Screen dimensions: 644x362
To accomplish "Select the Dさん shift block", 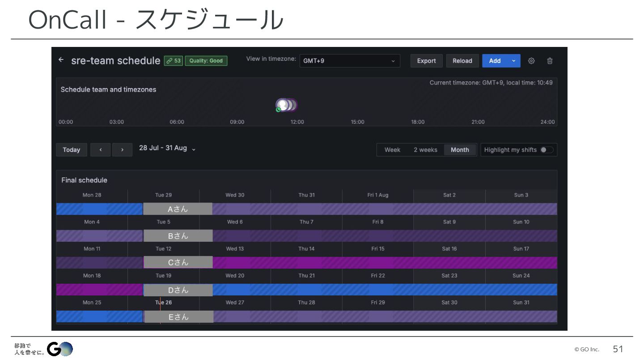I will click(x=178, y=290).
